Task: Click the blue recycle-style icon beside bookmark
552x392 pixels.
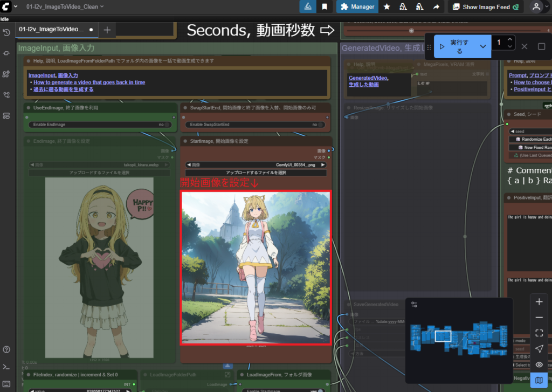Action: 308,6
